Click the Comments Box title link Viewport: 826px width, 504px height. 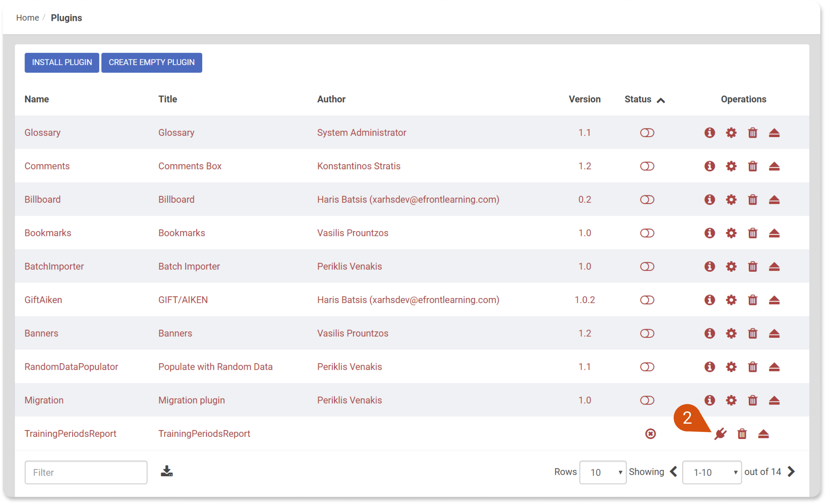pyautogui.click(x=190, y=166)
